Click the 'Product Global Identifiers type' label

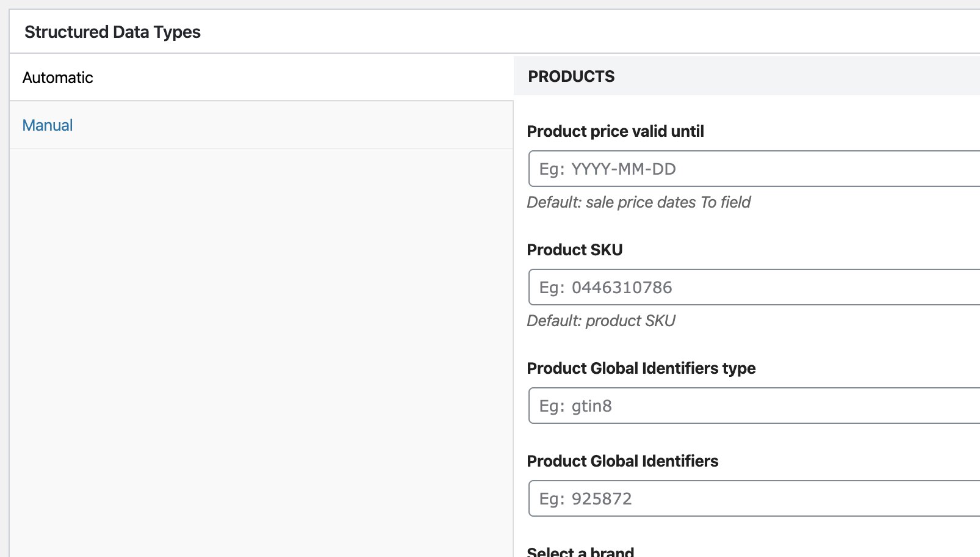(641, 368)
